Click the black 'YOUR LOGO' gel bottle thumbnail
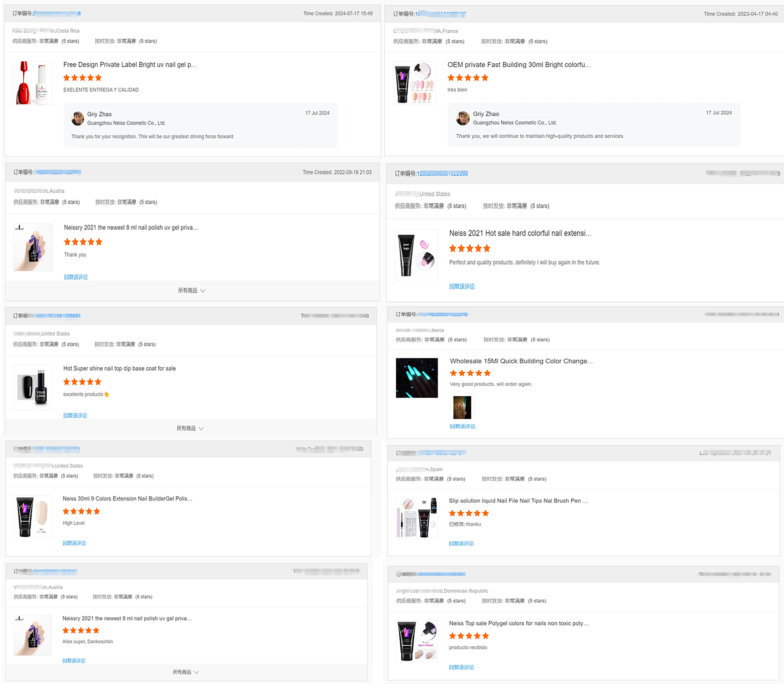Viewport: 784px width, 684px height. (x=33, y=387)
